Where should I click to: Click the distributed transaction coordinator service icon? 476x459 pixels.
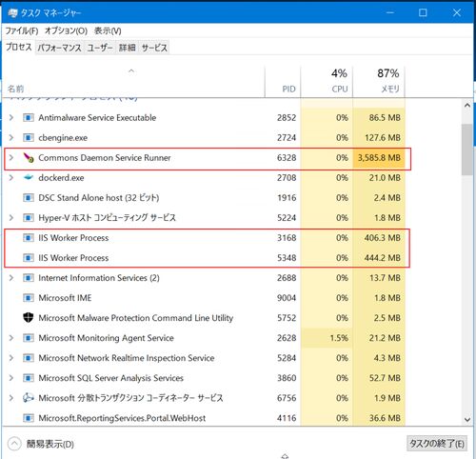pyautogui.click(x=29, y=398)
